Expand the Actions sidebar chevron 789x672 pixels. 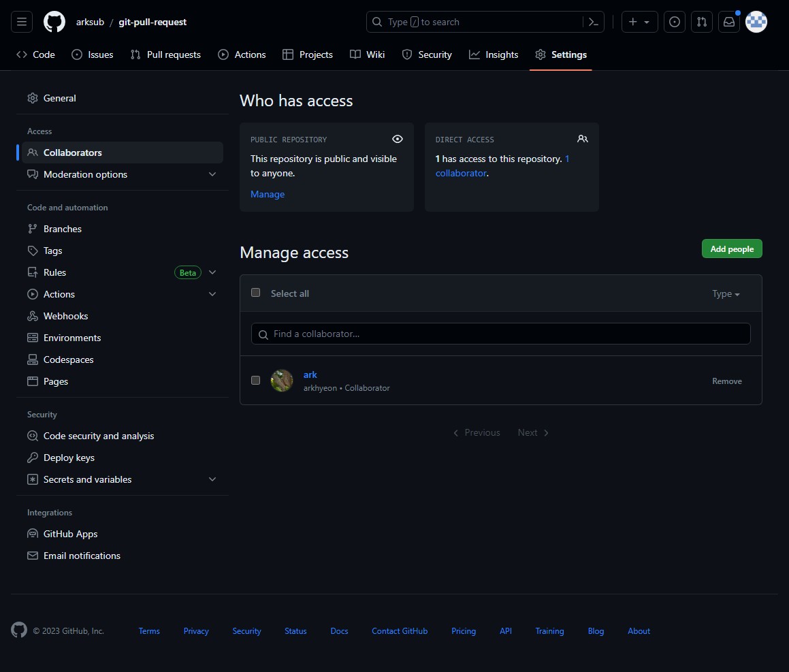click(x=212, y=294)
